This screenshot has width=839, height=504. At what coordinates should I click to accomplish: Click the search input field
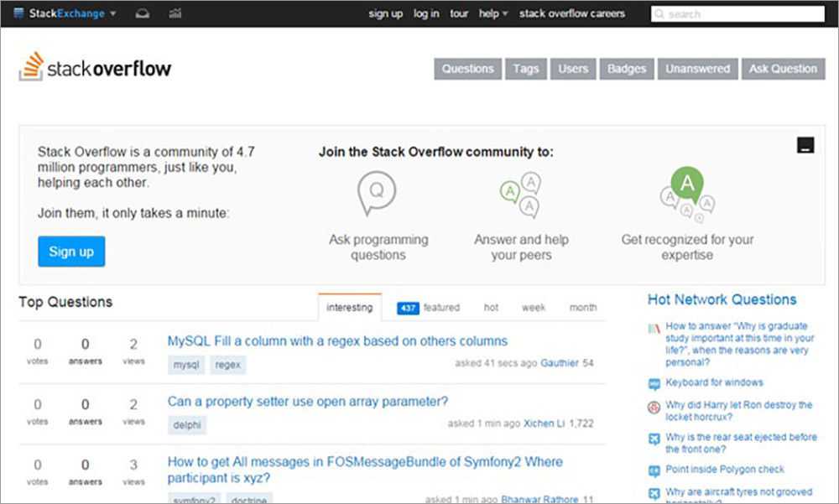coord(737,14)
